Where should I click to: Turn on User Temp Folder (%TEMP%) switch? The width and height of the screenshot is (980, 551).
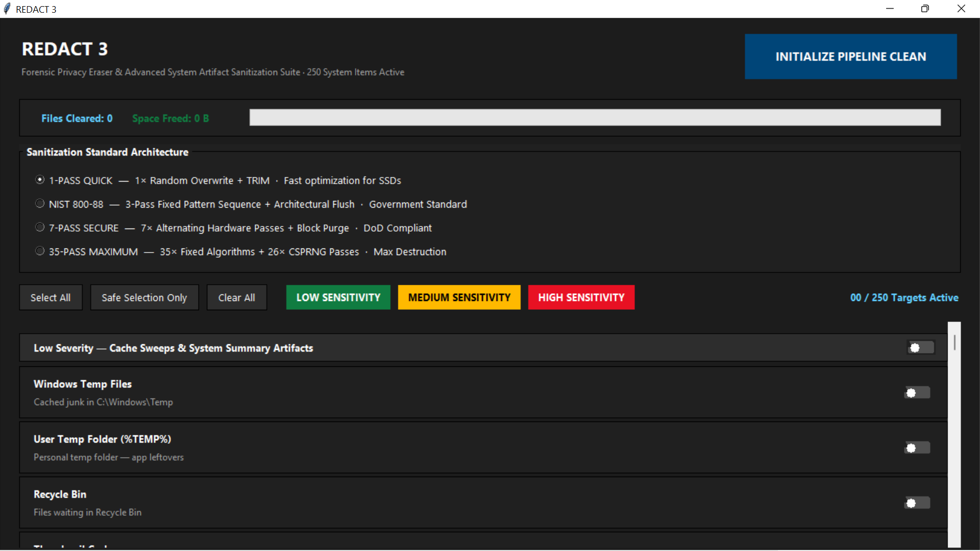click(917, 448)
